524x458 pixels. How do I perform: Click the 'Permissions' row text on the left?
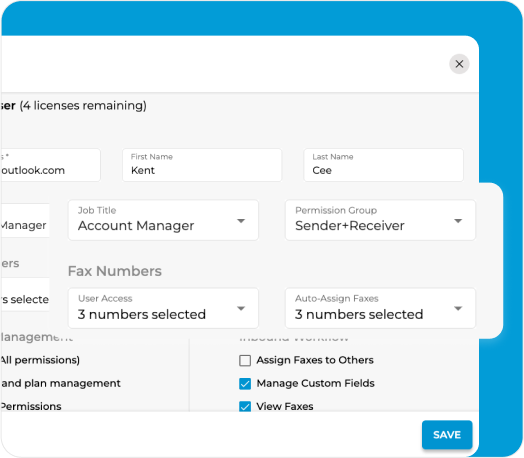[x=31, y=406]
